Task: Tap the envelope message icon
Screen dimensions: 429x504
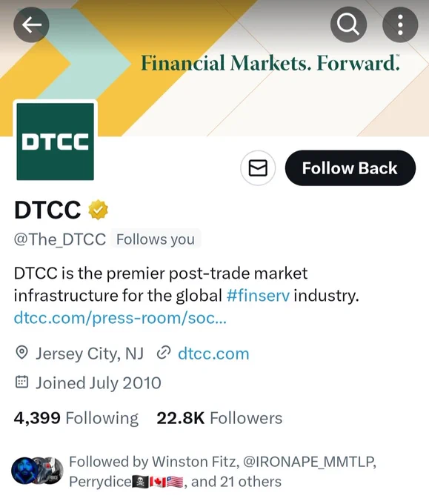Action: [x=258, y=168]
